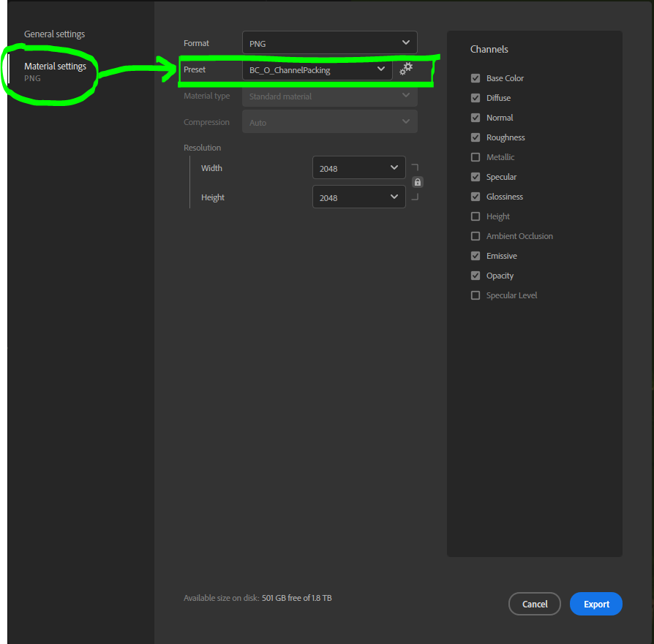
Task: Change the Width resolution dropdown
Action: click(358, 167)
